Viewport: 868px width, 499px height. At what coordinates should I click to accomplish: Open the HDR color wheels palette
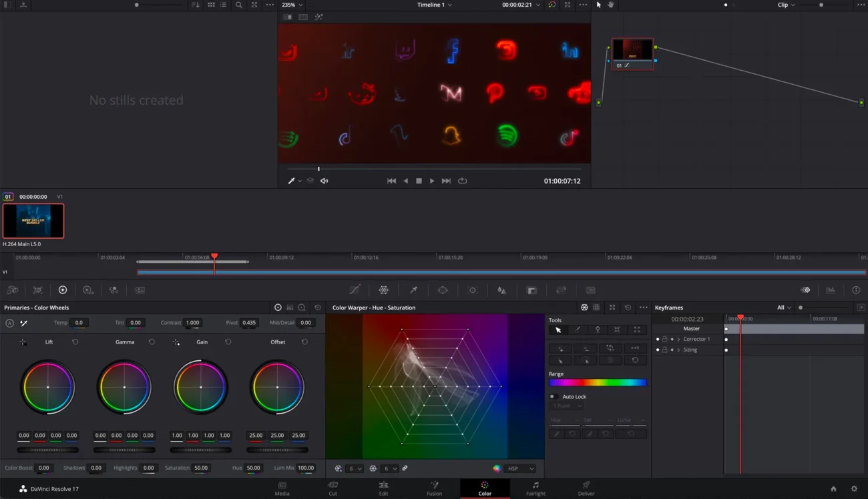pyautogui.click(x=87, y=290)
